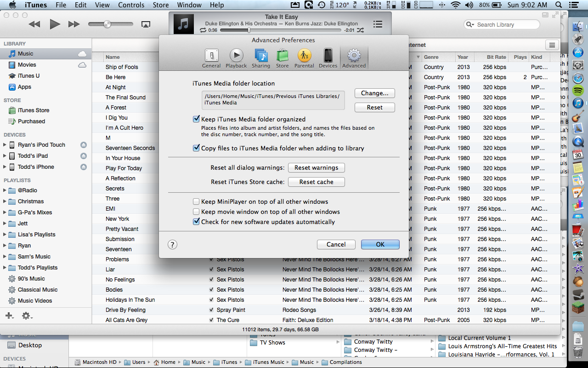
Task: Uncheck Copy files to iTunes Media folder
Action: [x=197, y=149]
